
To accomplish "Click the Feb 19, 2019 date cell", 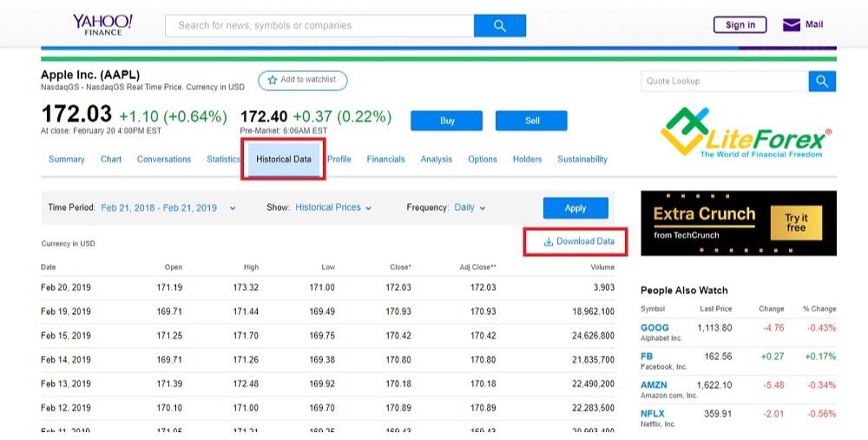I will point(66,312).
